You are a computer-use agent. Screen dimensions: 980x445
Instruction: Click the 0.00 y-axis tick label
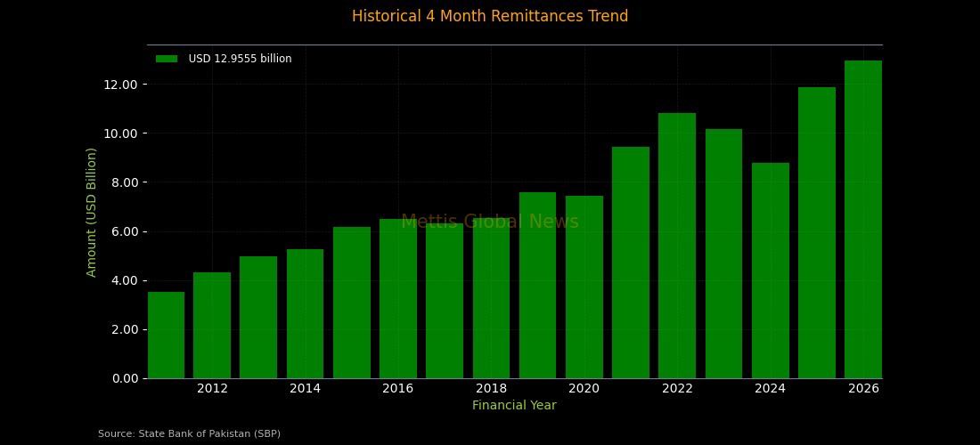(x=124, y=378)
